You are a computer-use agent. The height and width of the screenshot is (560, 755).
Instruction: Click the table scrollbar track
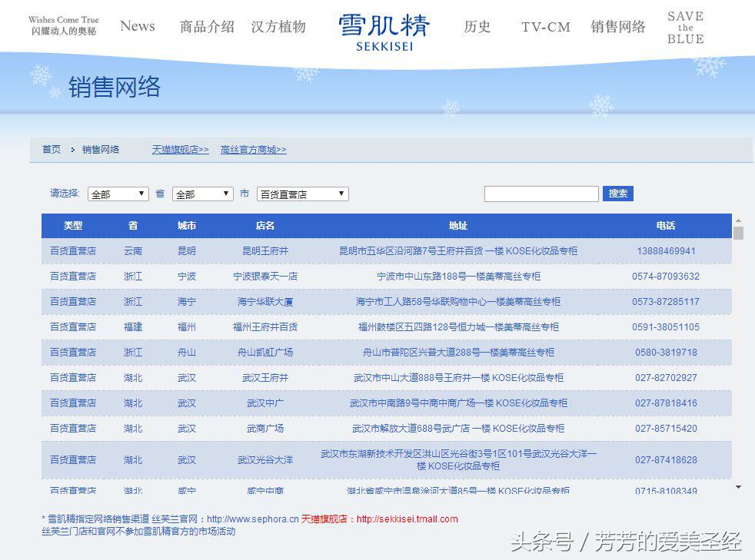[738, 353]
